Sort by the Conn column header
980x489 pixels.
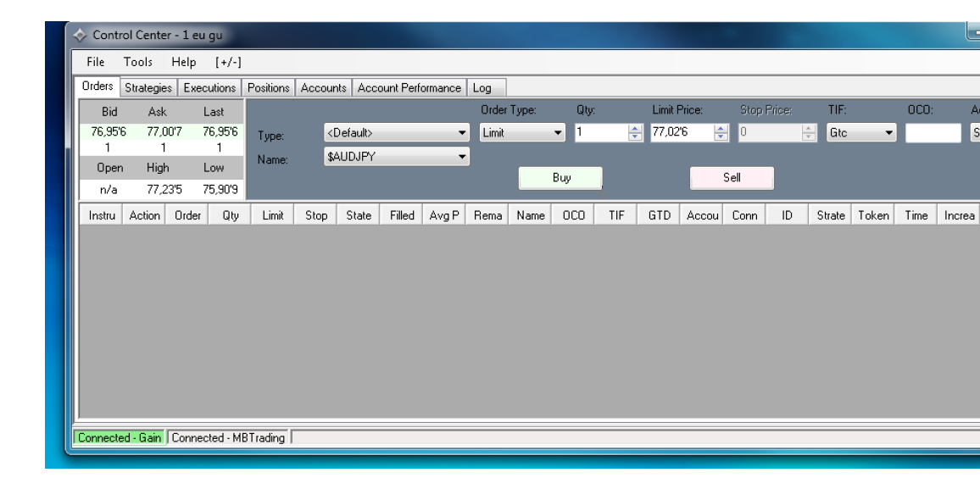pyautogui.click(x=744, y=215)
